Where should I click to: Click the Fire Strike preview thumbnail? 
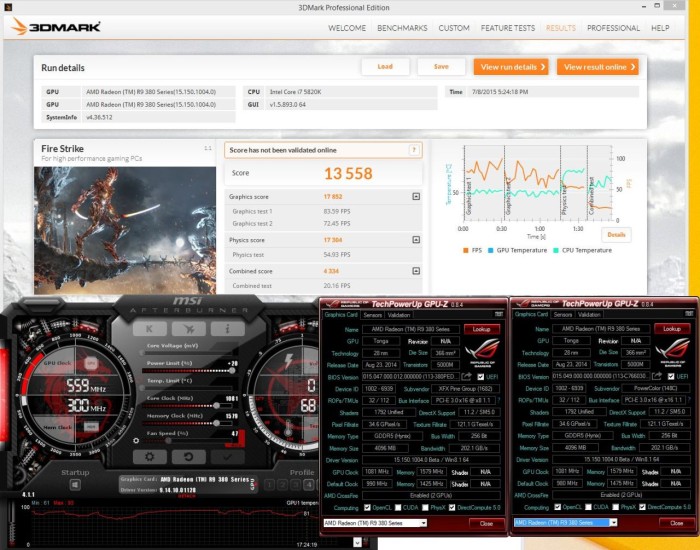click(125, 231)
